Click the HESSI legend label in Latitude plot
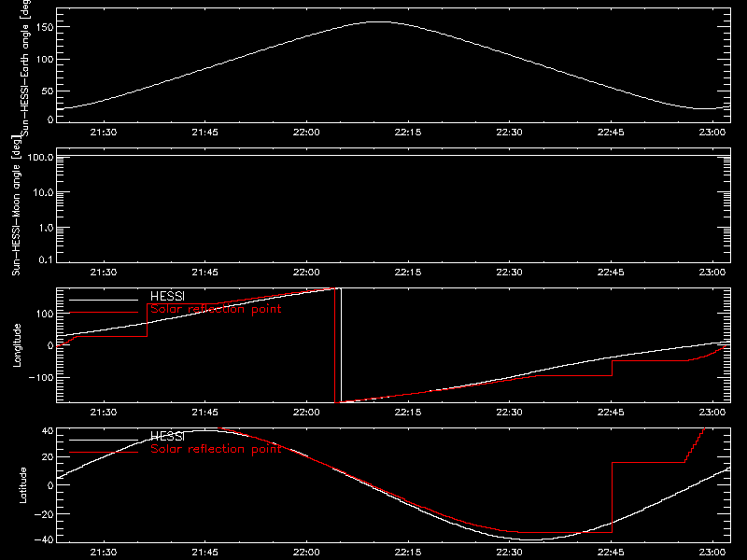 pyautogui.click(x=167, y=436)
